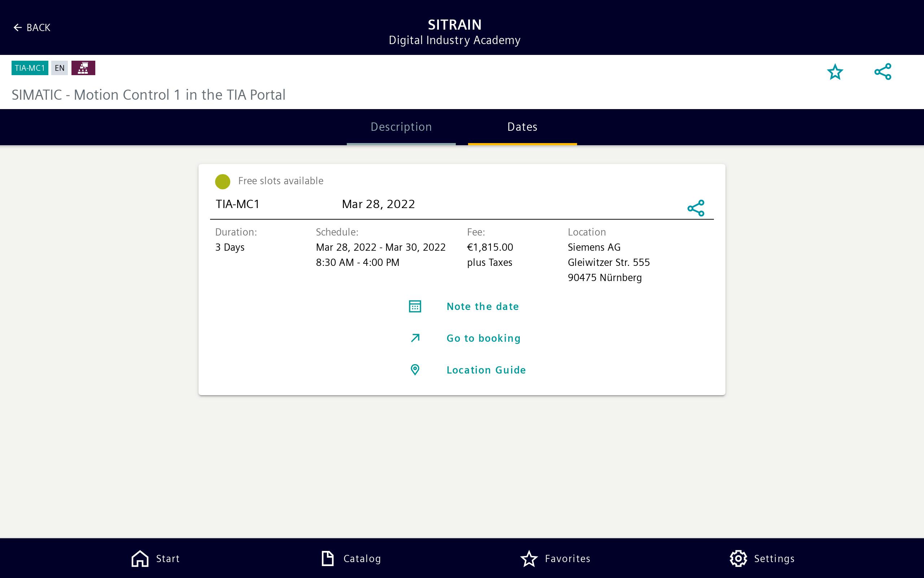The width and height of the screenshot is (924, 578).
Task: Click the Schedule: label
Action: point(337,232)
